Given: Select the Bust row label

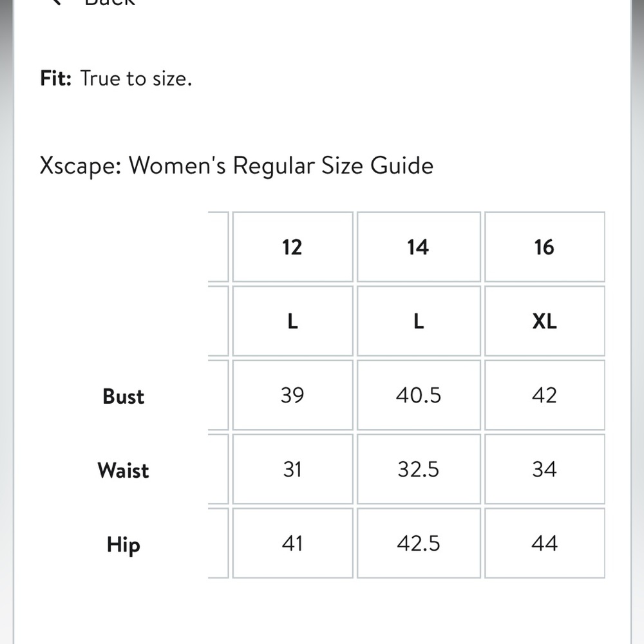Looking at the screenshot, I should pyautogui.click(x=123, y=396).
